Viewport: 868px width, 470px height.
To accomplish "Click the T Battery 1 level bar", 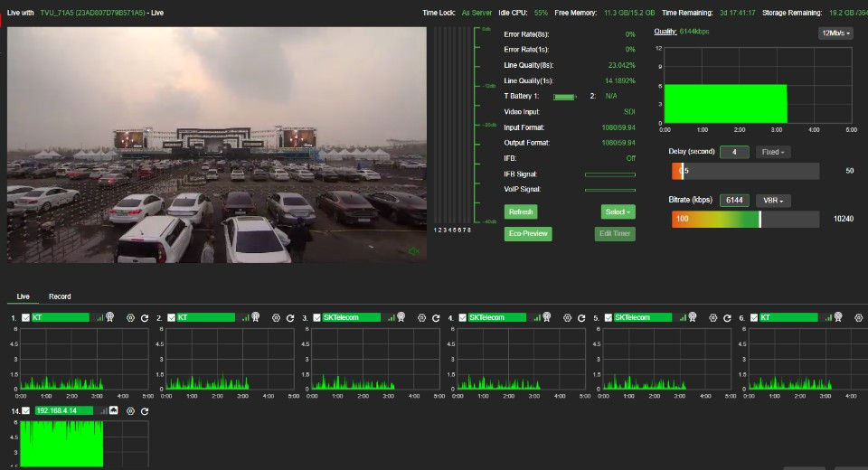I will click(564, 97).
